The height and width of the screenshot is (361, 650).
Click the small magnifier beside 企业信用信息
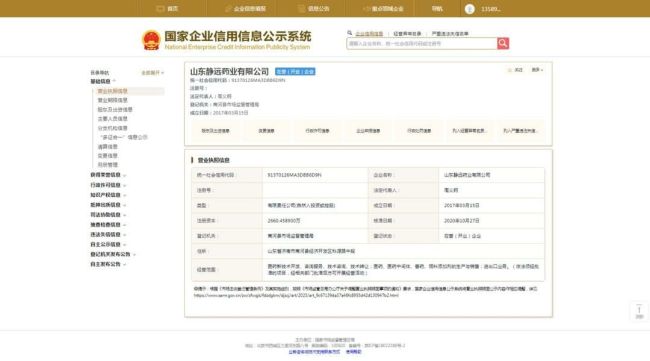(x=349, y=33)
